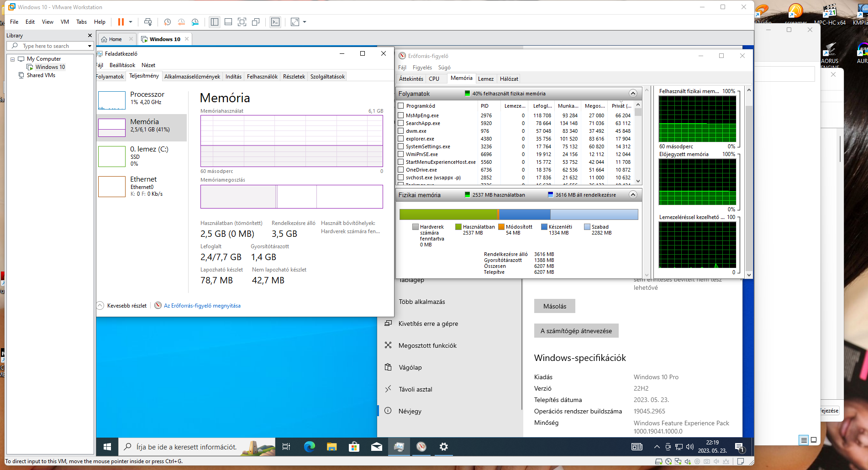868x470 pixels.
Task: Open the stretch display dropdown arrow
Action: click(305, 22)
